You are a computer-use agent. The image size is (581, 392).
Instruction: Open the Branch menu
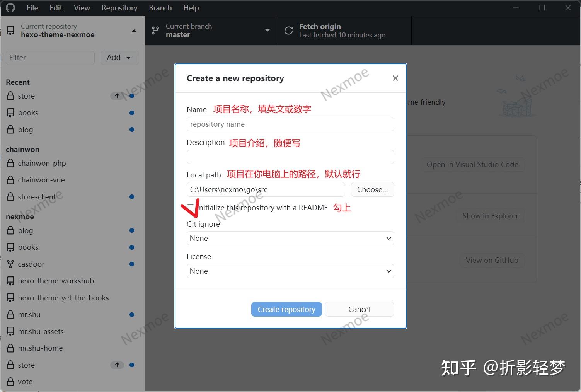pyautogui.click(x=160, y=7)
